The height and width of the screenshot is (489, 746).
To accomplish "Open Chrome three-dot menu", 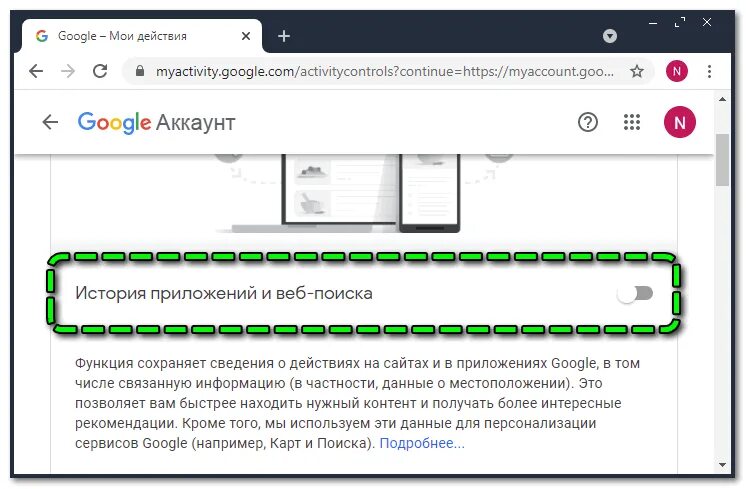I will 709,71.
